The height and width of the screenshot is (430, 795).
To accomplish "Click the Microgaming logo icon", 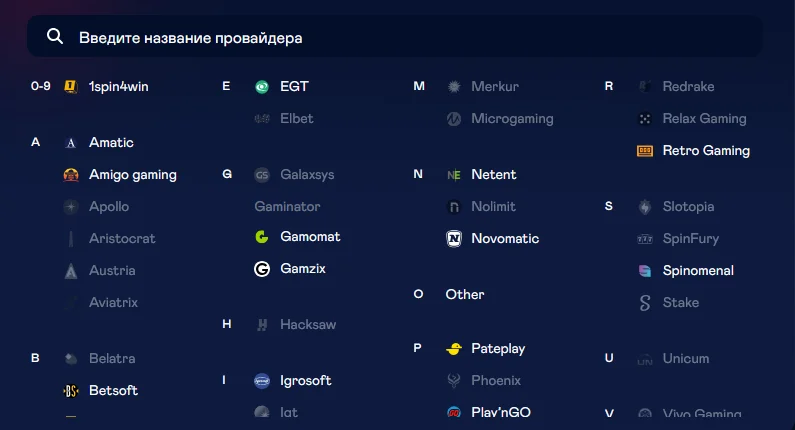I will tap(454, 119).
